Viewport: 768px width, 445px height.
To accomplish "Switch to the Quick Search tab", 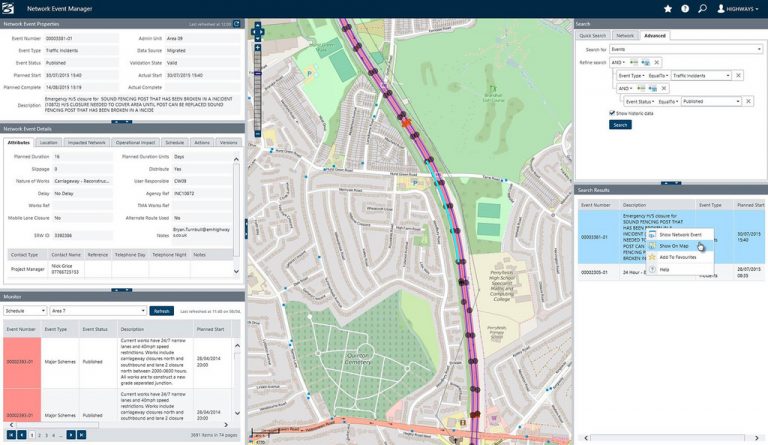I will tap(593, 35).
